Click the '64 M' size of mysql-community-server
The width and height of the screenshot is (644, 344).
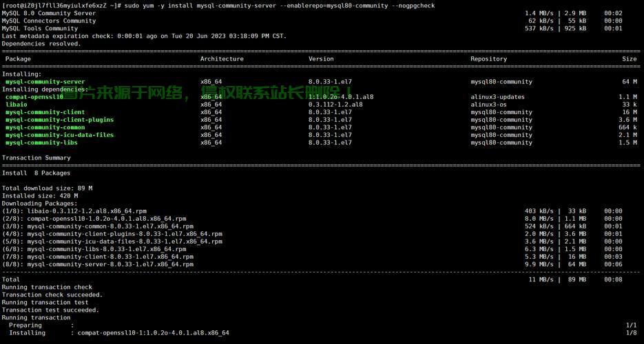630,82
